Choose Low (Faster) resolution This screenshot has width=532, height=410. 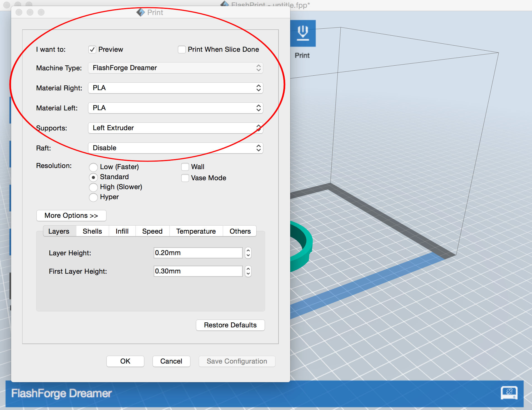pyautogui.click(x=93, y=167)
